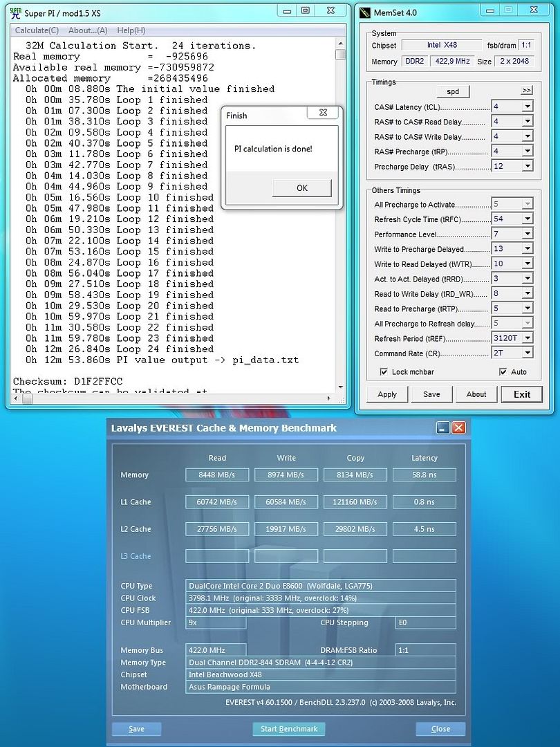Click the Memory Copy value 8134 MB/s
This screenshot has height=747, width=560.
pos(355,474)
